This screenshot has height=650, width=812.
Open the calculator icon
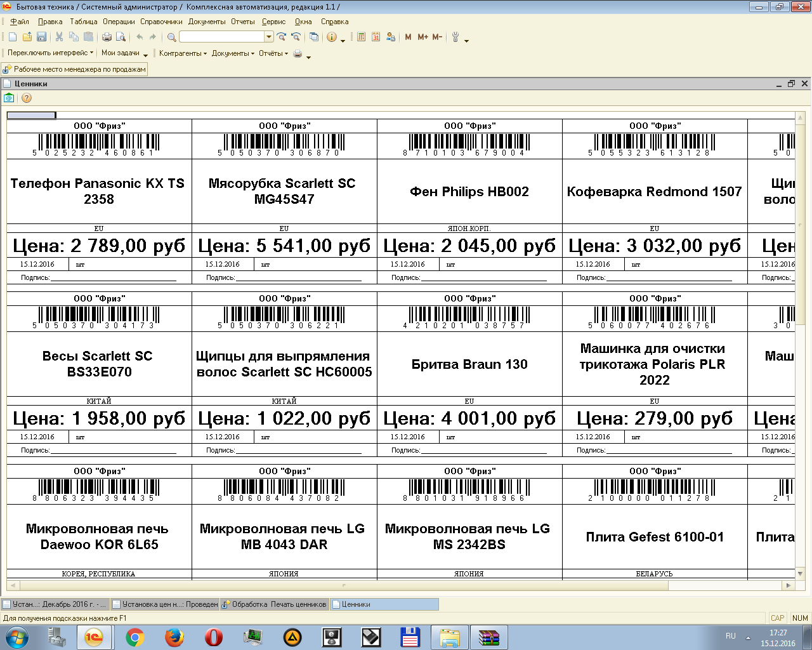361,37
